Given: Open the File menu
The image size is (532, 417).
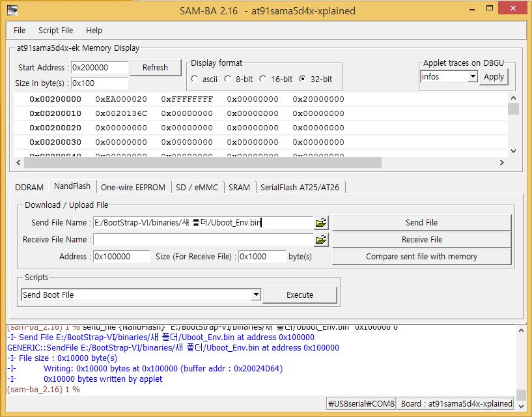Looking at the screenshot, I should coord(20,30).
